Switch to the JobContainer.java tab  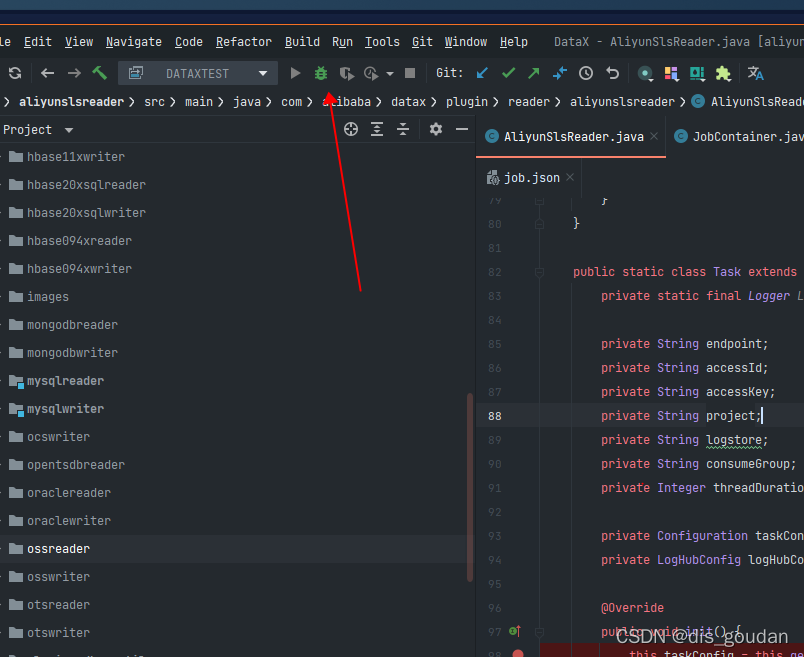click(x=738, y=137)
